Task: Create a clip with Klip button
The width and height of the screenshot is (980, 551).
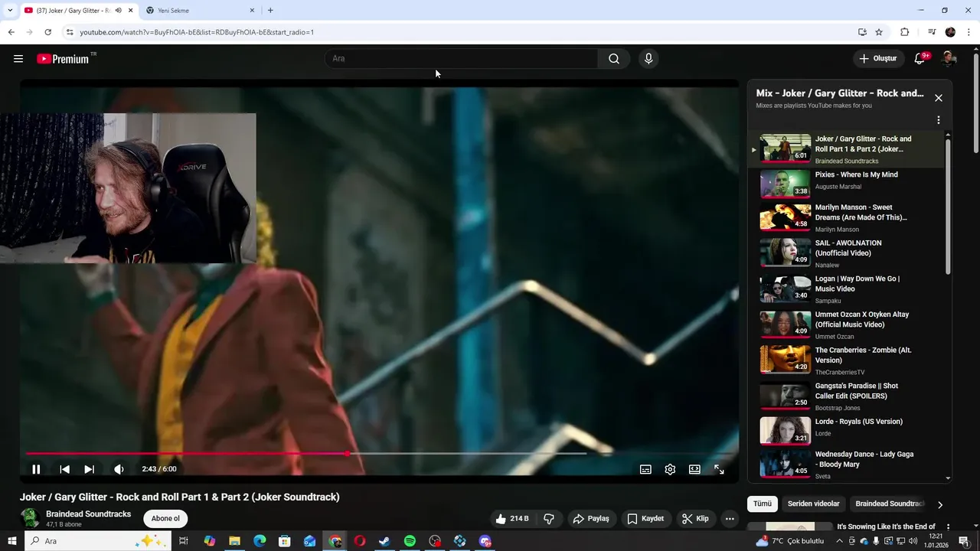Action: [x=695, y=519]
